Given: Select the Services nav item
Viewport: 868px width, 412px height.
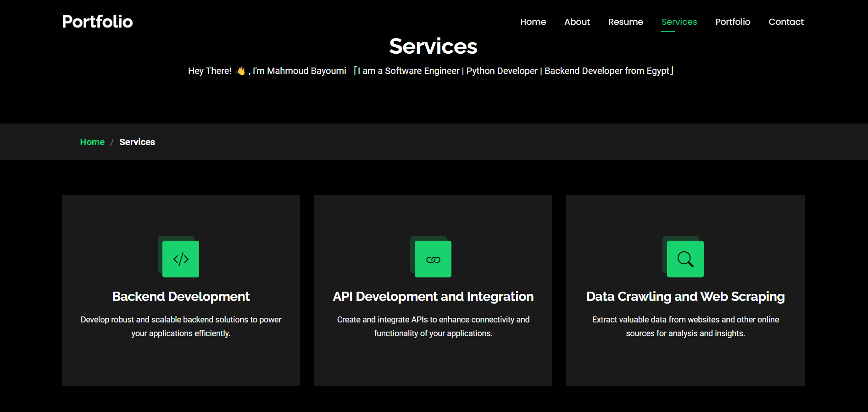Looking at the screenshot, I should (679, 22).
